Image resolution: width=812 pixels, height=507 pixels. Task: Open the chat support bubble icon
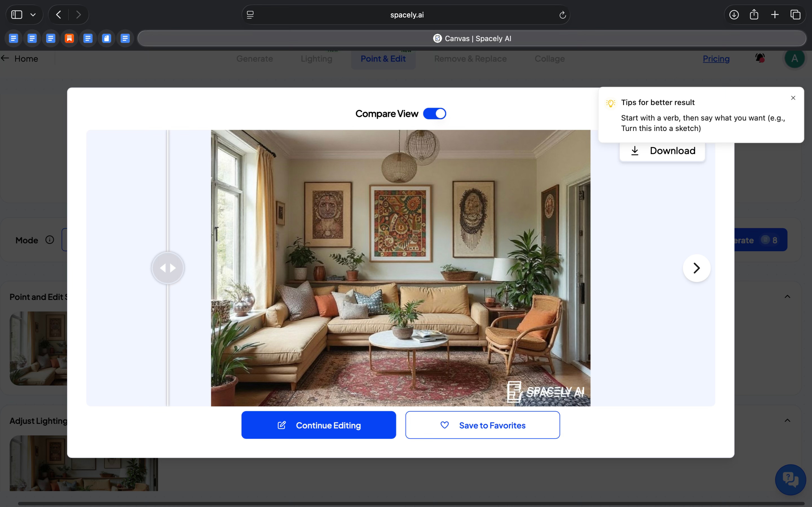pyautogui.click(x=790, y=480)
